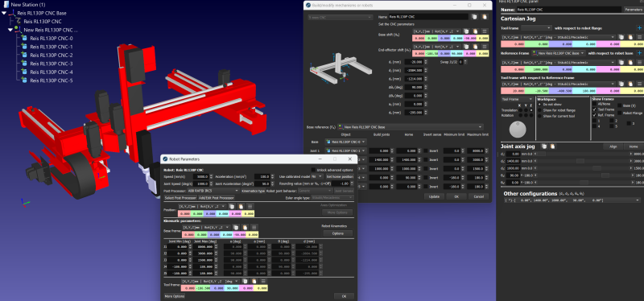Open Tool Frame selection dropdown in Cartesian Jog
The height and width of the screenshot is (301, 644).
coord(535,28)
